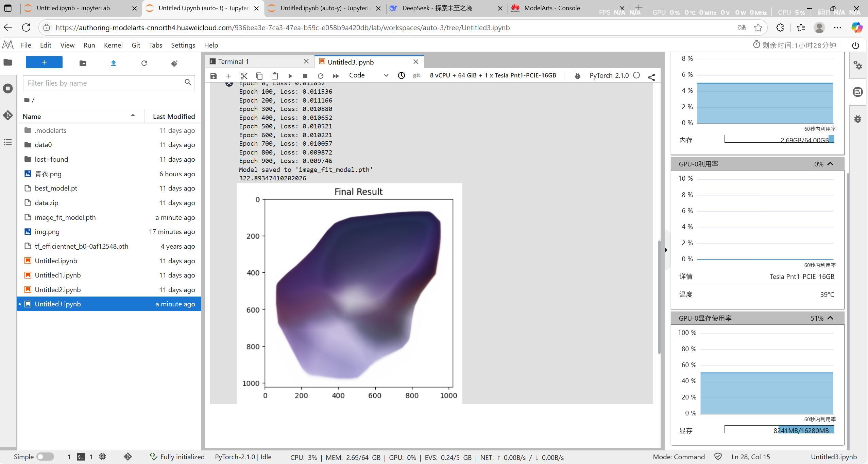Open the running terminals and kernels panel
This screenshot has height=464, width=868.
(x=8, y=89)
